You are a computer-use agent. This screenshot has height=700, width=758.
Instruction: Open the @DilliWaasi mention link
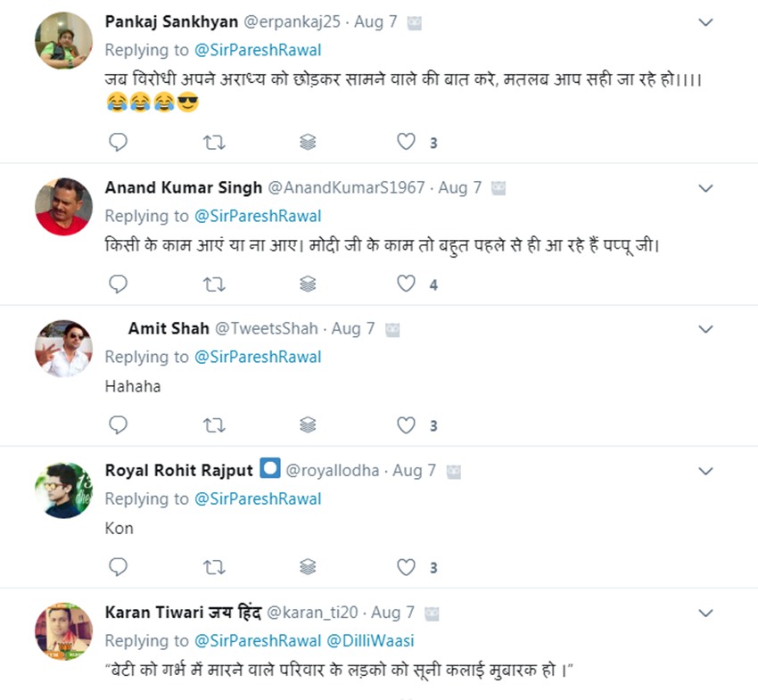tap(370, 640)
